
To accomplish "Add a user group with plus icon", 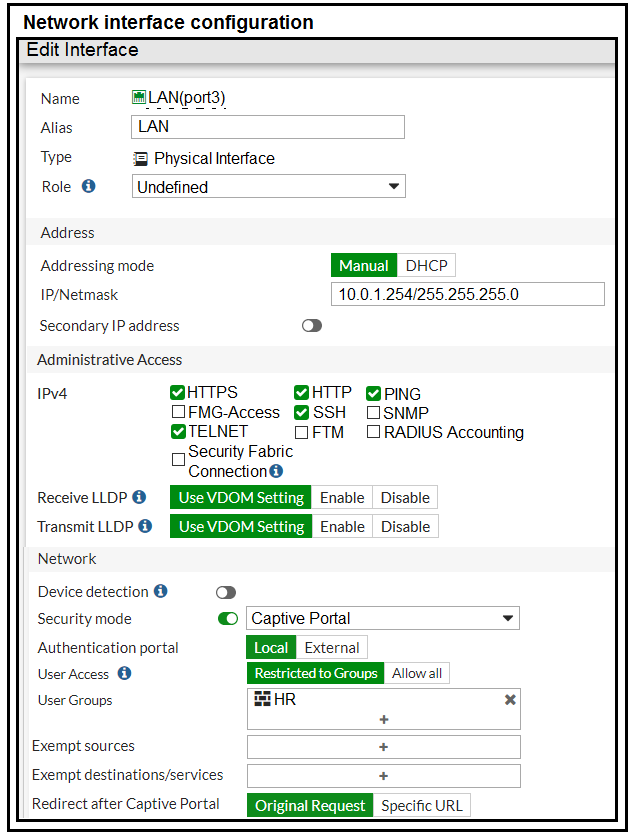I will click(383, 719).
